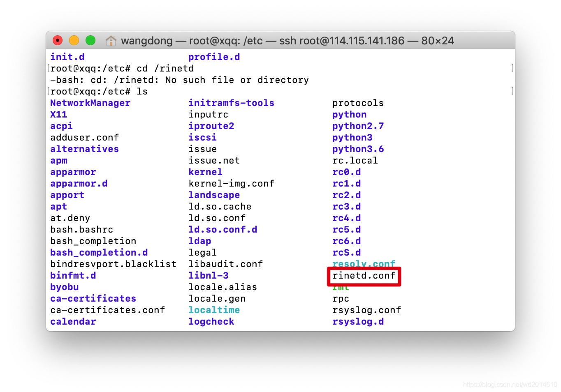This screenshot has height=392, width=561.
Task: Click the alternatives directory entry
Action: tap(85, 149)
